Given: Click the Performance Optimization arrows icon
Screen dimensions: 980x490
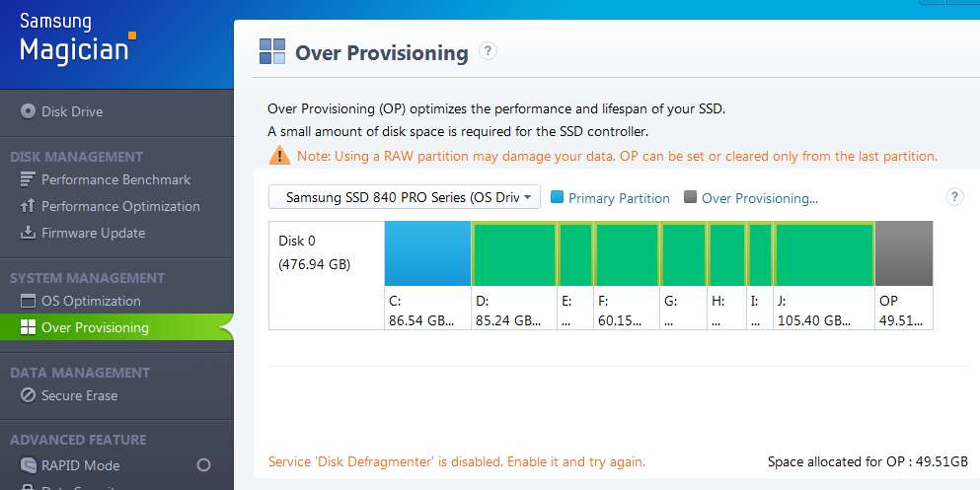Looking at the screenshot, I should [x=28, y=206].
